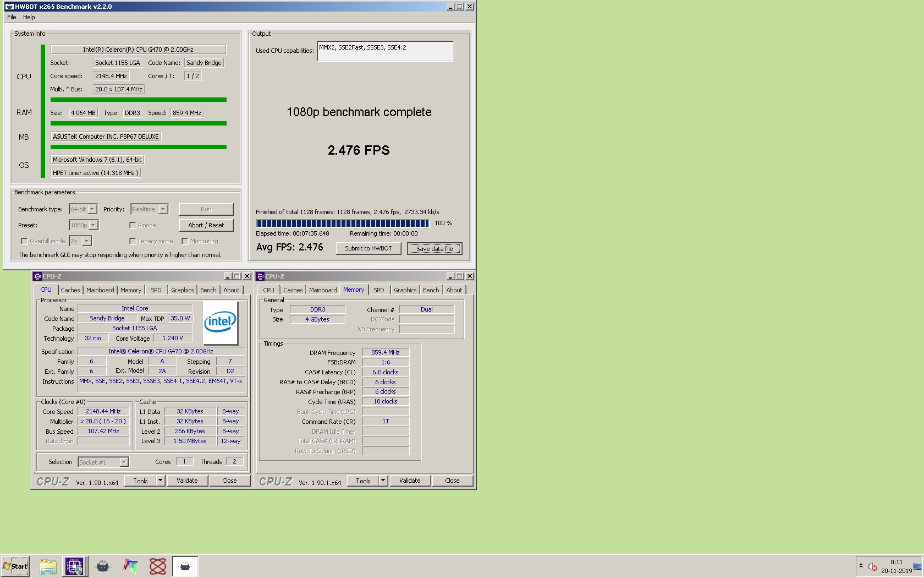Click the DRAM Frequency 859.4 MHz value
The height and width of the screenshot is (578, 924).
[386, 352]
